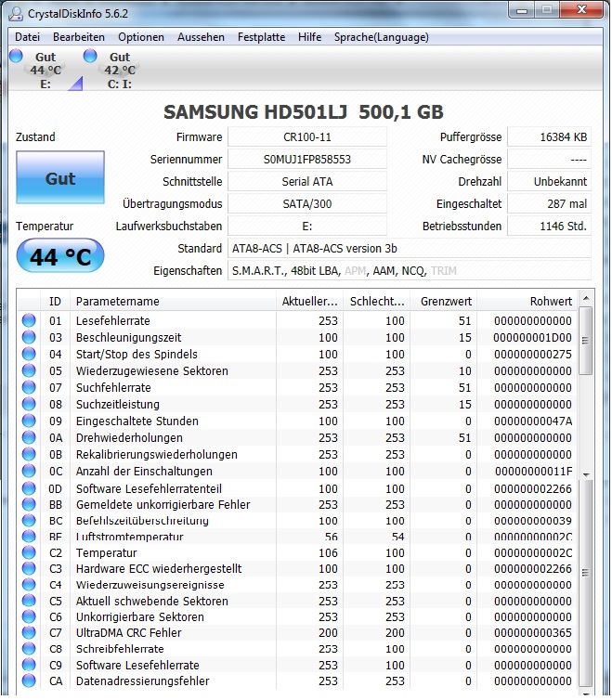612x700 pixels.
Task: Click the status orb for Beschleunigungszeit row
Action: point(29,337)
